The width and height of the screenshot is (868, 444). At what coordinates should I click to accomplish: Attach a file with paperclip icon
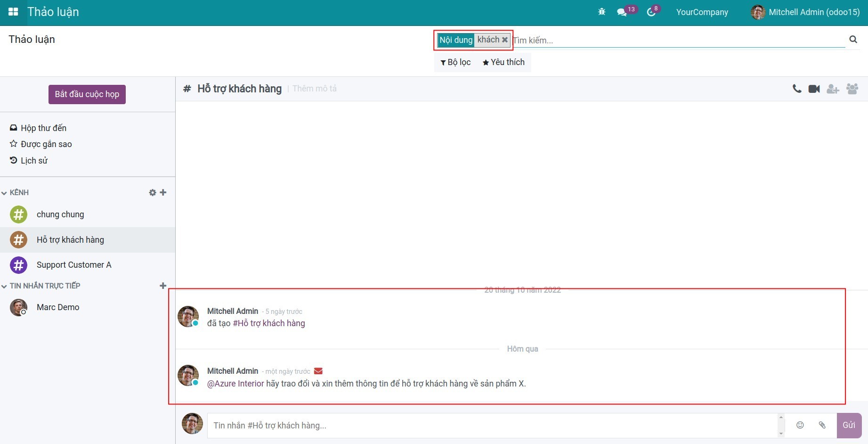tap(822, 425)
